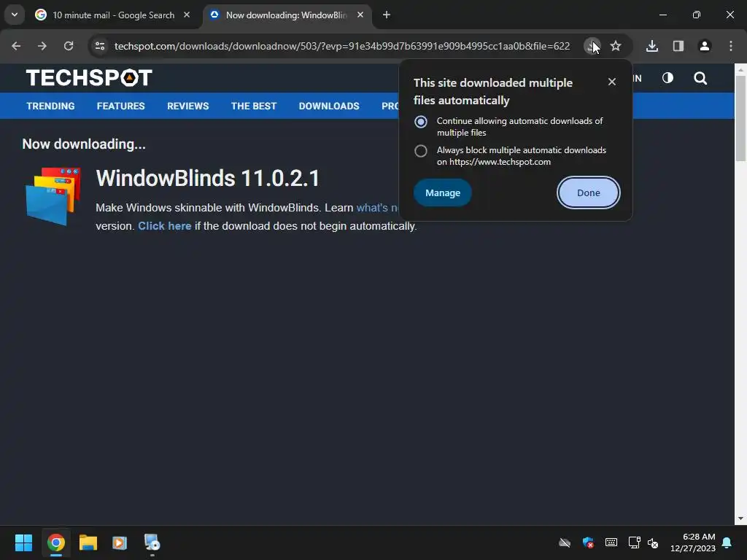This screenshot has height=560, width=747.
Task: Close the 10 minute mail tab
Action: pos(187,15)
